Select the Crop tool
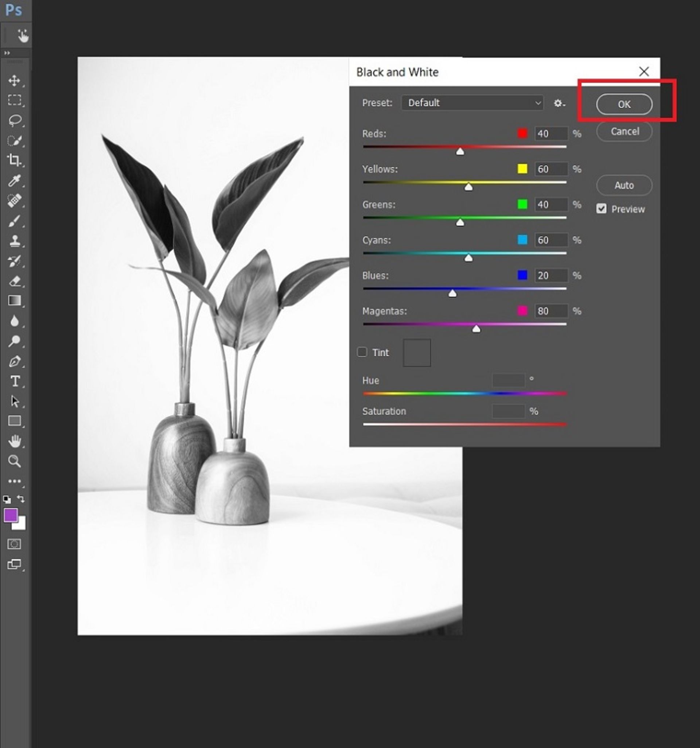 click(x=14, y=160)
